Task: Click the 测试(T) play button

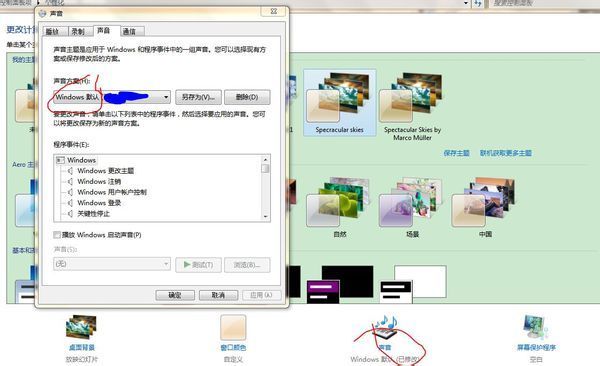Action: coord(198,265)
